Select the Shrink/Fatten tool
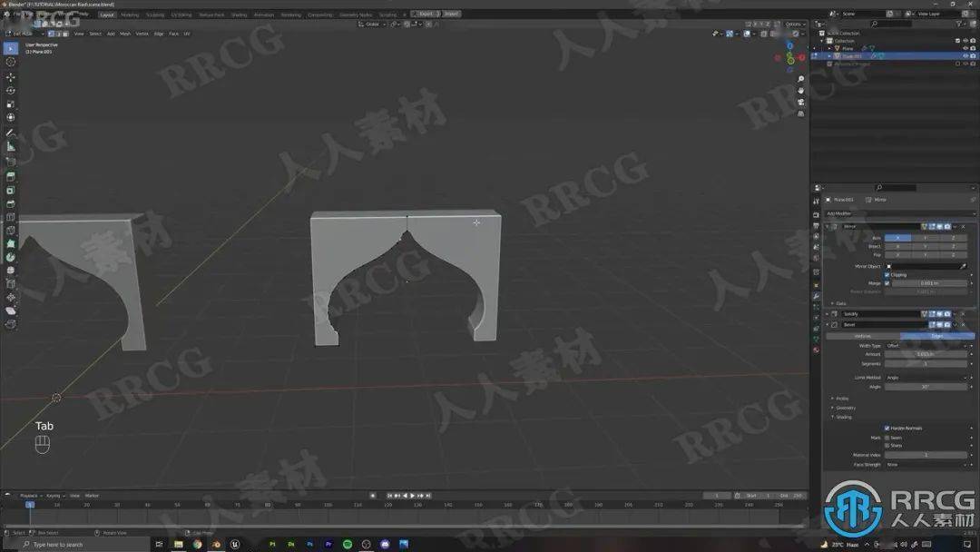This screenshot has width=980, height=552. [x=11, y=298]
